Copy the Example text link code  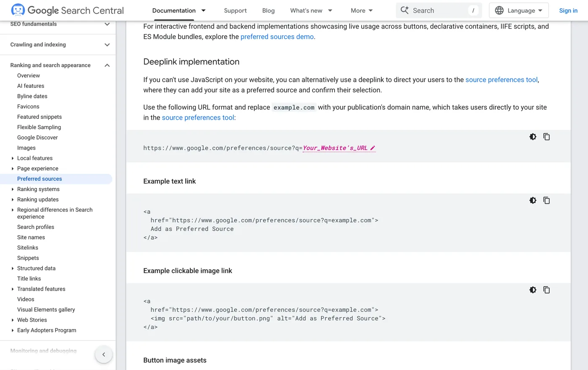click(546, 200)
